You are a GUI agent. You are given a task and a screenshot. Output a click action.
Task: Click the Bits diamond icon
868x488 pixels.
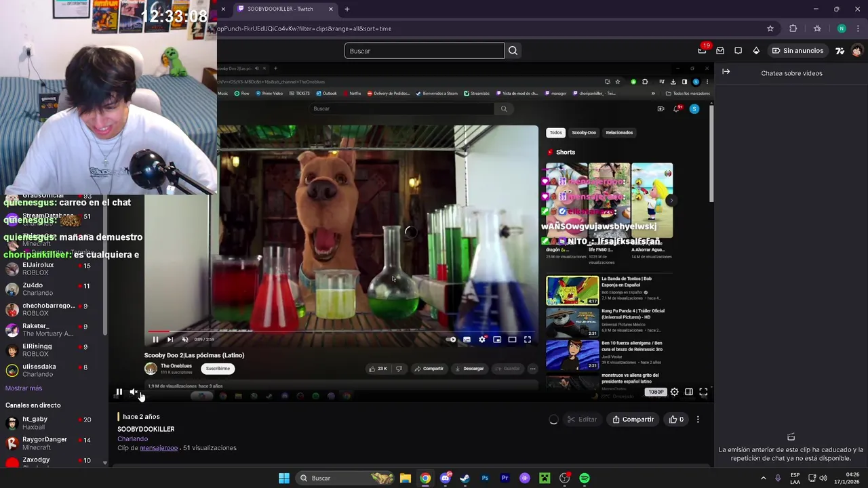click(x=756, y=50)
